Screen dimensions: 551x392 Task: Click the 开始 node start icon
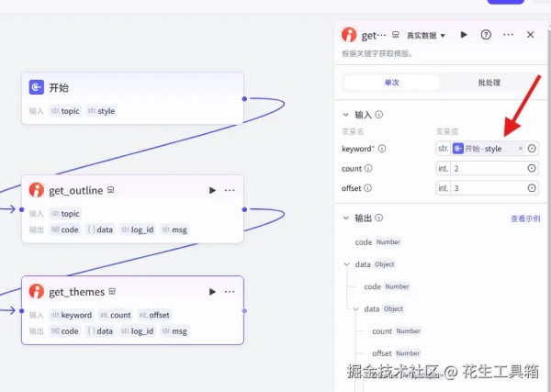click(37, 87)
